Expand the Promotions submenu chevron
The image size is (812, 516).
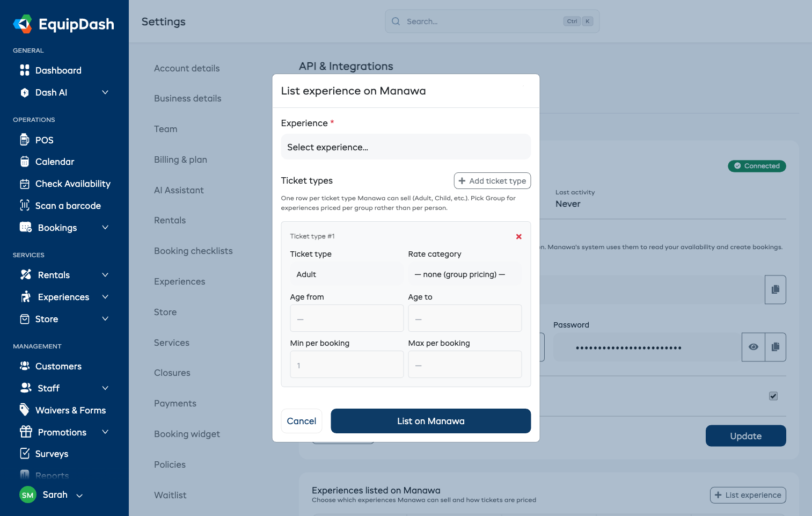pos(105,432)
